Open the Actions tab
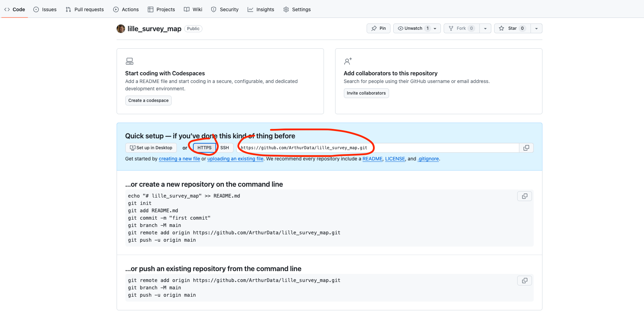The width and height of the screenshot is (644, 317). pyautogui.click(x=126, y=9)
